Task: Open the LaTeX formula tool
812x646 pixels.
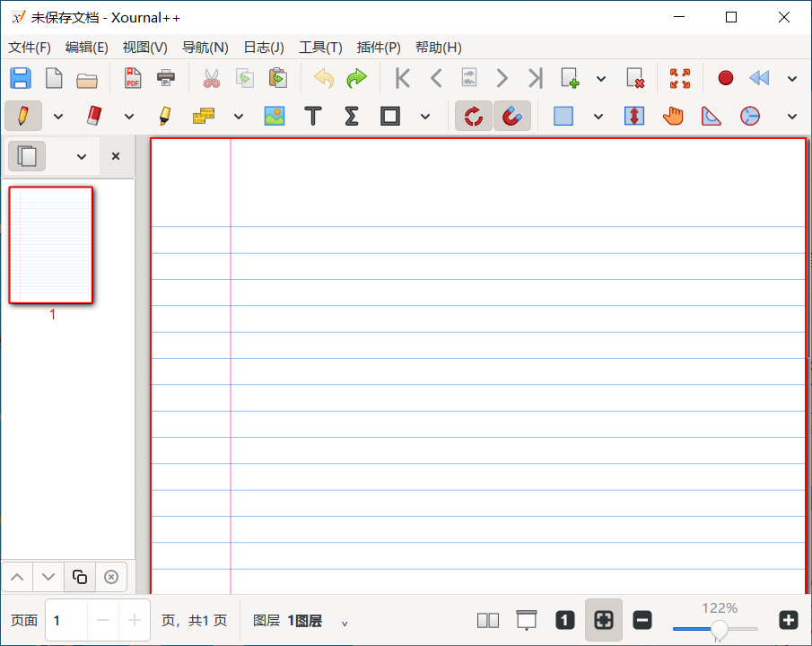Action: point(352,116)
